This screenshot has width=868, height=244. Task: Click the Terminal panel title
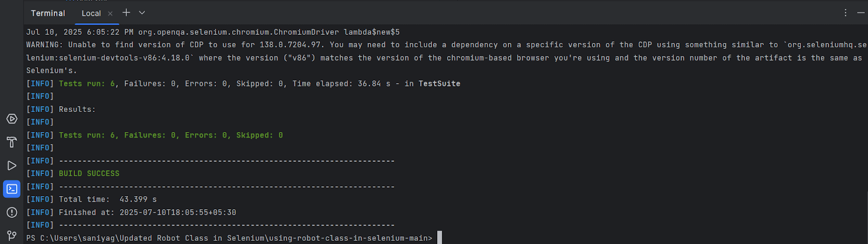coord(48,13)
